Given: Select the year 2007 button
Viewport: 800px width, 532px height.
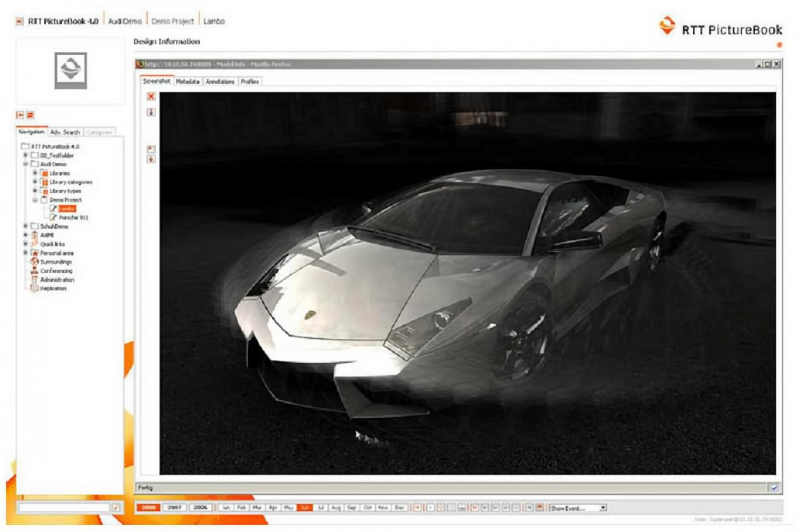Looking at the screenshot, I should point(175,508).
